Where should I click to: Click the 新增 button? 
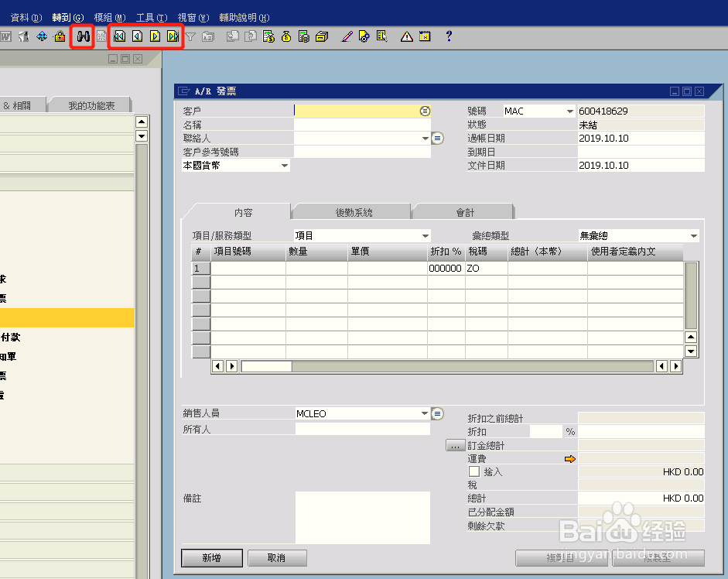(211, 557)
